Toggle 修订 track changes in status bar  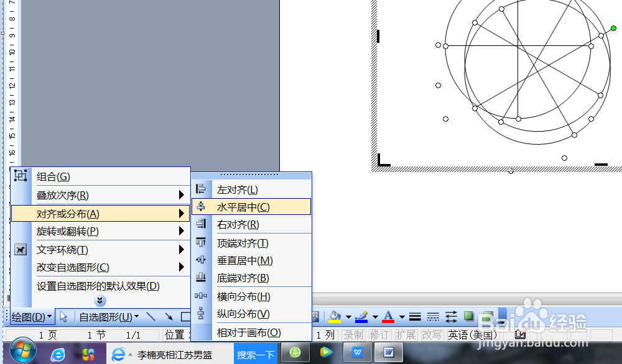tap(379, 334)
